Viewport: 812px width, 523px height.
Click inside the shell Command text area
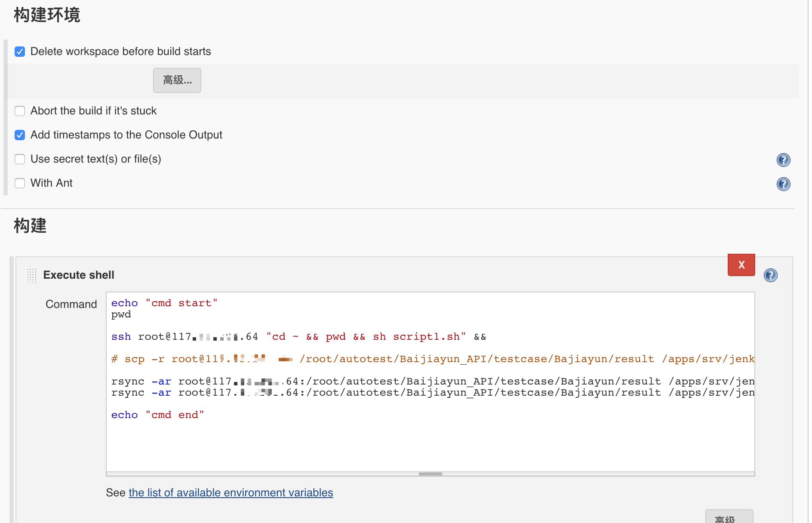coord(430,443)
